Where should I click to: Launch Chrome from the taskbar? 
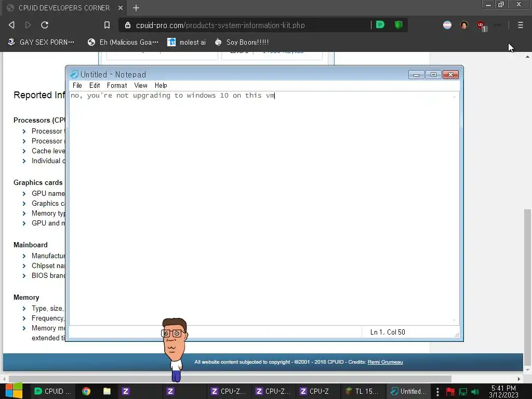pyautogui.click(x=86, y=391)
